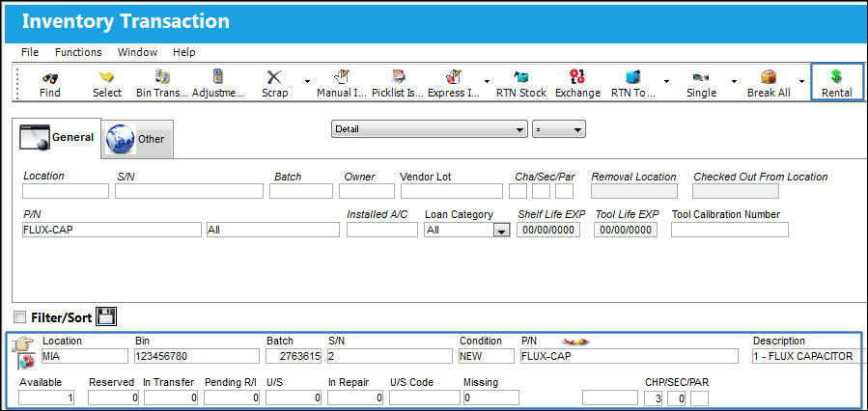This screenshot has width=868, height=411.
Task: Click the Tool Life EXP date field
Action: point(626,231)
